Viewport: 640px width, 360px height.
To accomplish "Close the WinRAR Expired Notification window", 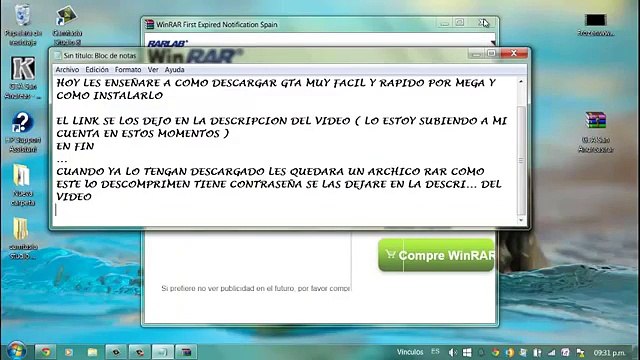I will (483, 23).
